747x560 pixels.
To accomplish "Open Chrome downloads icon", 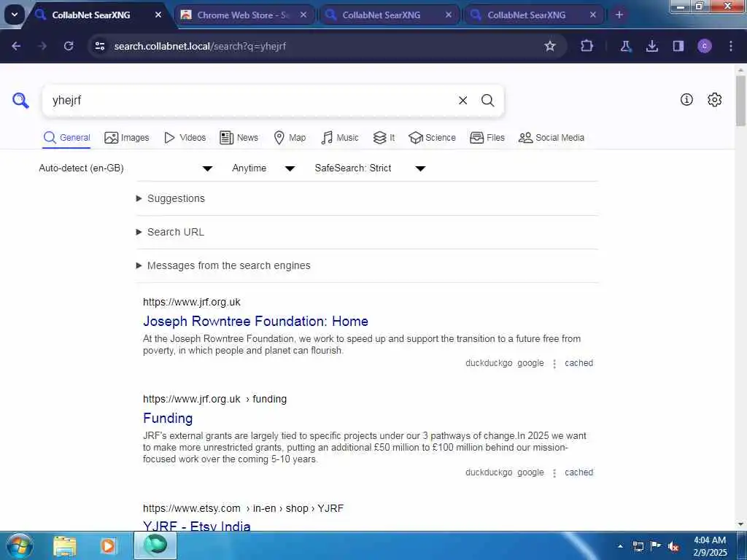I will point(651,46).
